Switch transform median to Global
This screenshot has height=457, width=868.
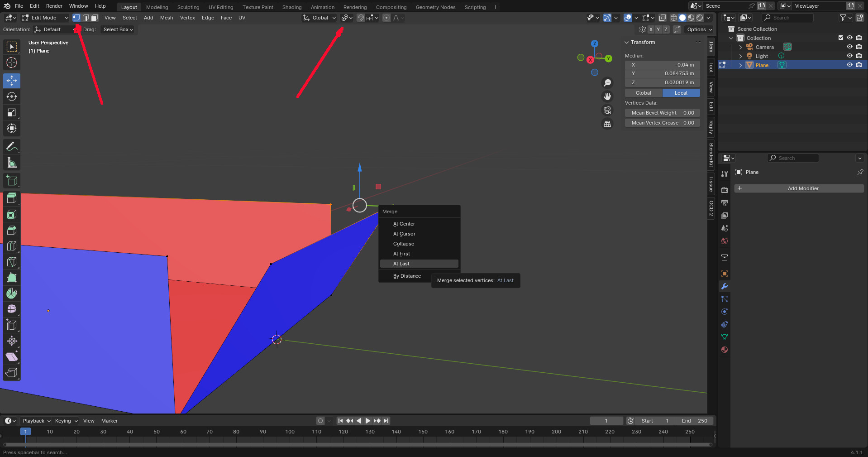pos(643,93)
